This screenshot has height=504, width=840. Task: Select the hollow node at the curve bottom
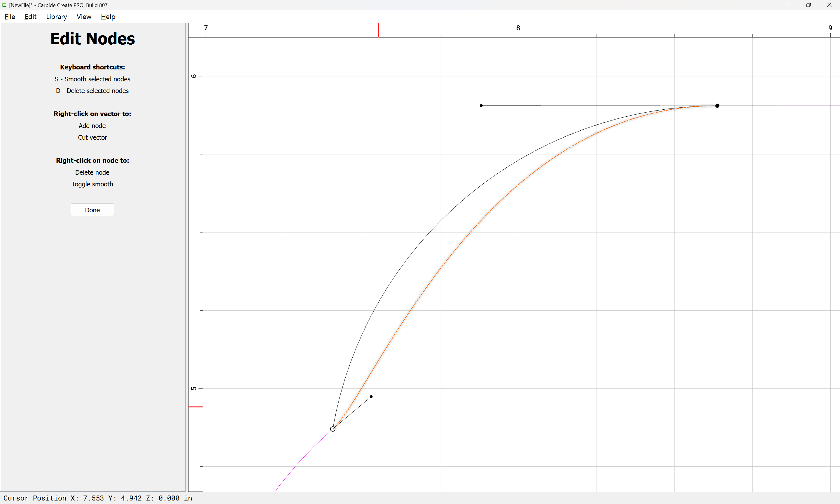(x=333, y=429)
